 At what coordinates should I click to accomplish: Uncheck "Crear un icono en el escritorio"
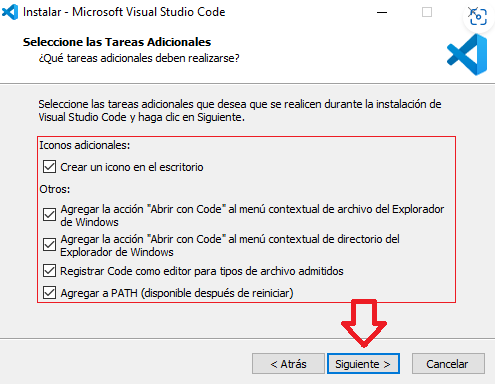tap(49, 167)
